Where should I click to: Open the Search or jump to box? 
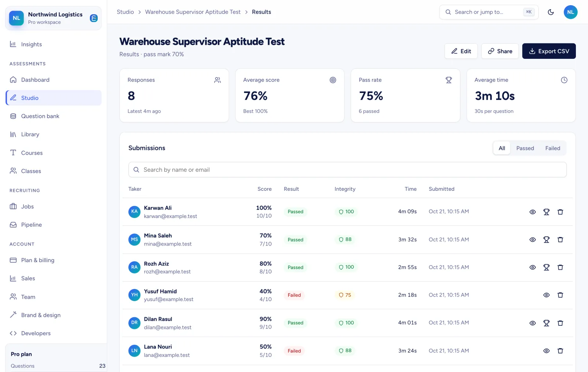[x=489, y=12]
